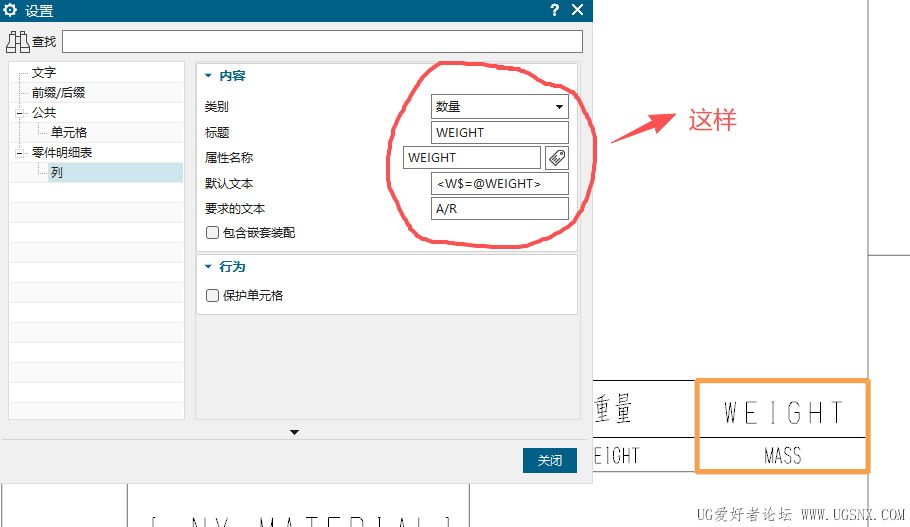910x527 pixels.
Task: Click the 标题 label
Action: 217,132
